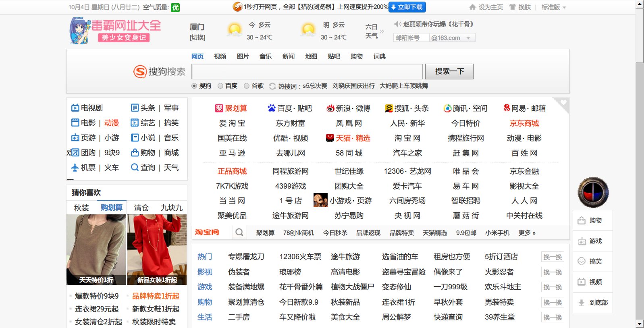Click the 聚划算 red icon

tap(219, 108)
